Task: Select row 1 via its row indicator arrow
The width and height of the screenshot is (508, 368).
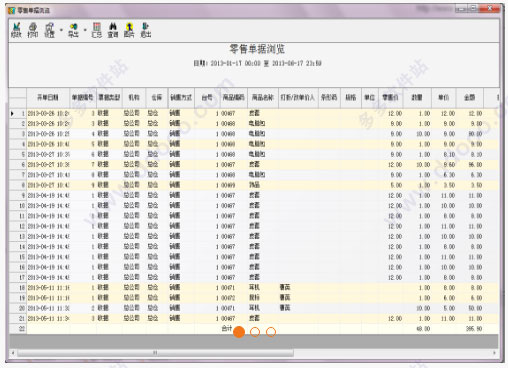Action: coord(12,114)
